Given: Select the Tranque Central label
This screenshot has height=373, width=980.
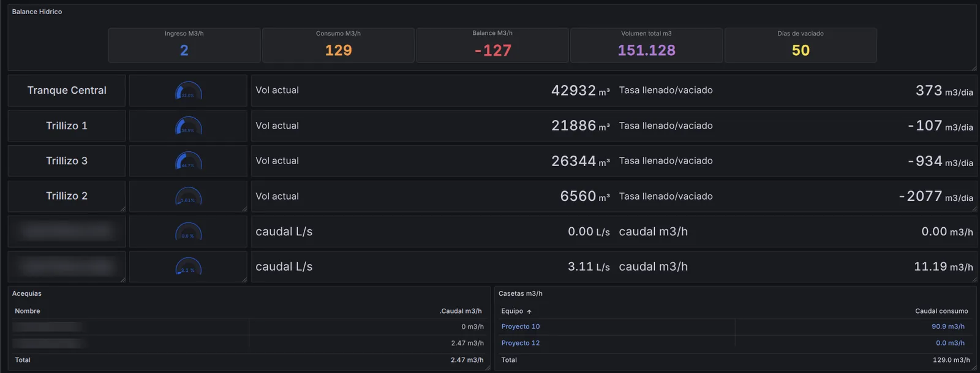Looking at the screenshot, I should click(67, 90).
